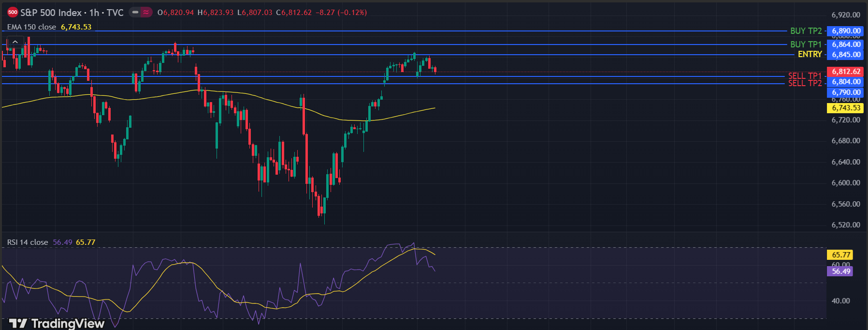Click the SELL TP1 line label
The height and width of the screenshot is (330, 868).
pyautogui.click(x=805, y=76)
